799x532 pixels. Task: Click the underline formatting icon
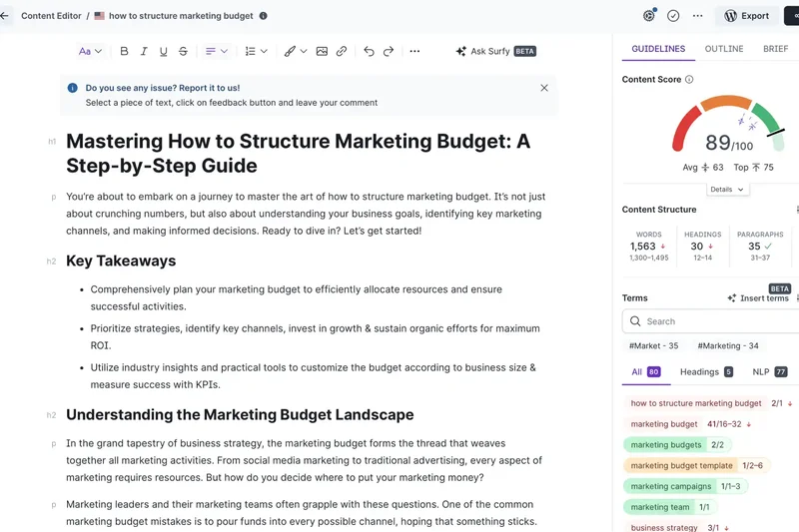(163, 51)
